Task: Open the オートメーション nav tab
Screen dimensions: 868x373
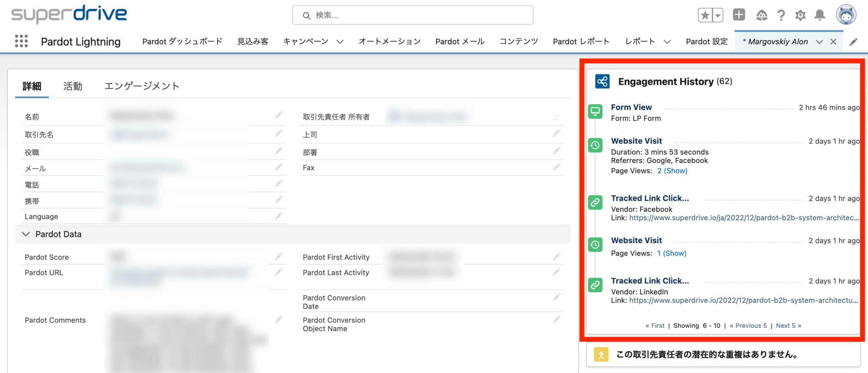Action: tap(389, 41)
